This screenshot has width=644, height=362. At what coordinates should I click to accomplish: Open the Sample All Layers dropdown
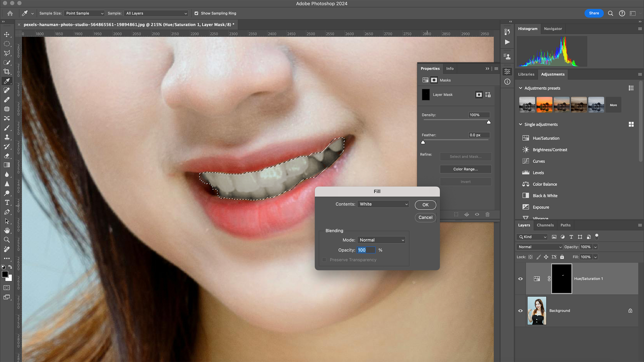point(156,13)
